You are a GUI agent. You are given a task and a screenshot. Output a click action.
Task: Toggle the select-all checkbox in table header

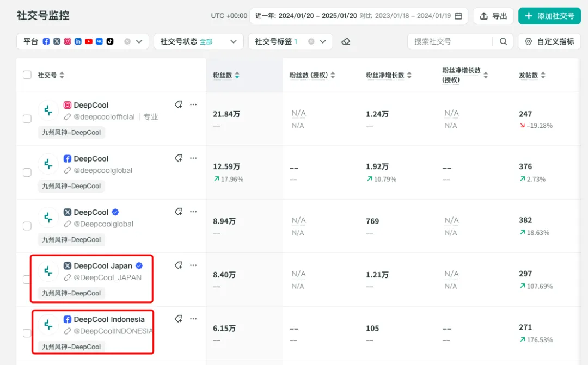[27, 75]
